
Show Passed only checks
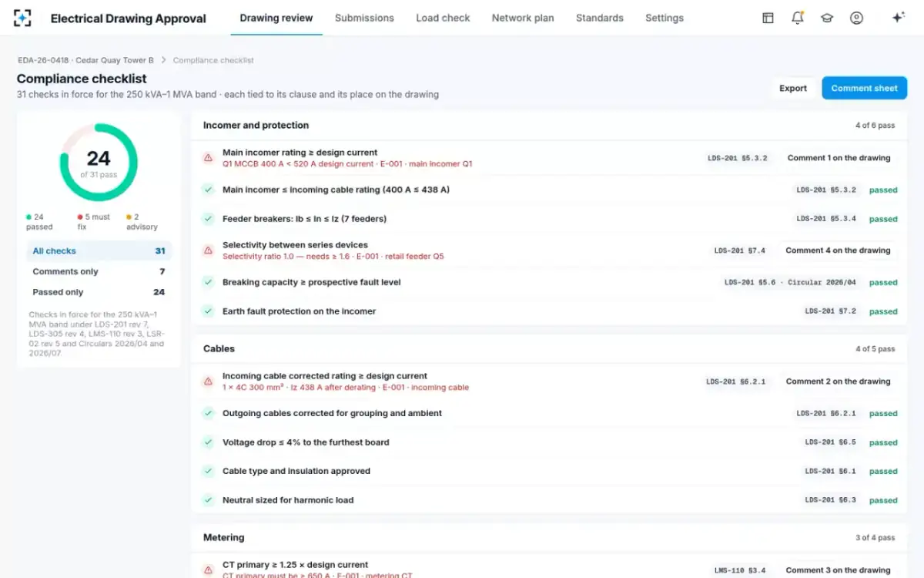[x=99, y=292]
